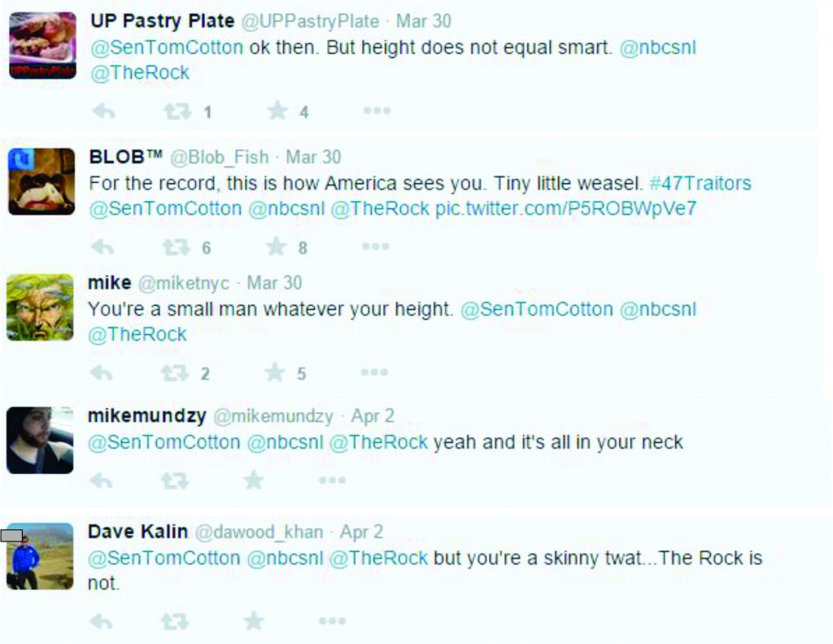
Task: Retweet the BLOB™ weasel tweet
Action: (177, 246)
